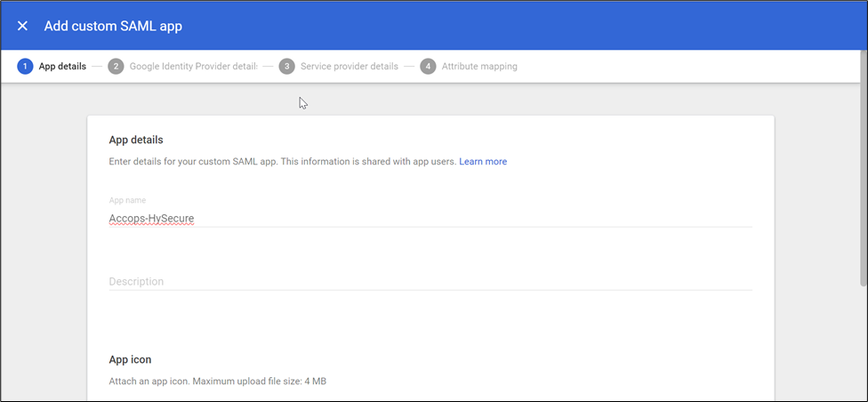Click the step 4 numbered circle
Screen dimensions: 868x402
tap(428, 67)
